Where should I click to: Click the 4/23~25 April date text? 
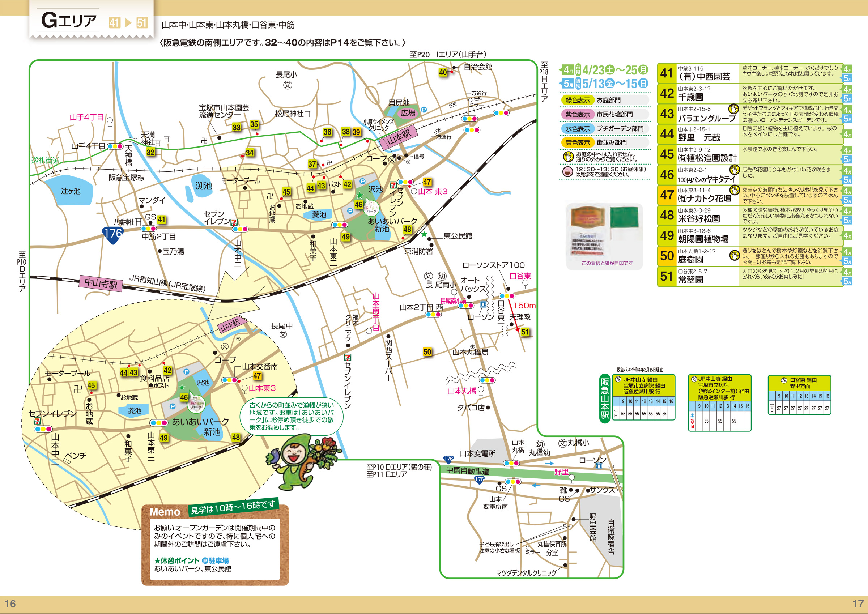615,70
